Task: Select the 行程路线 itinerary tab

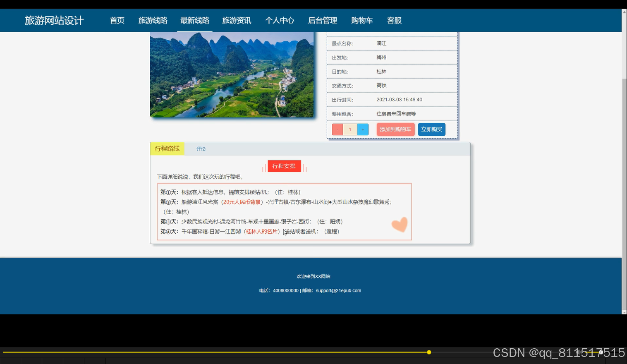Action: click(167, 148)
